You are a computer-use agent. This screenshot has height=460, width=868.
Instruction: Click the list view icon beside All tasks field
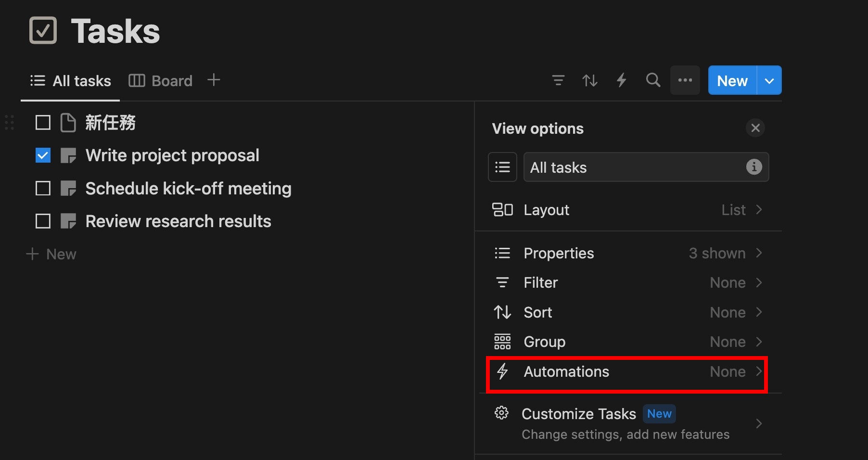502,167
